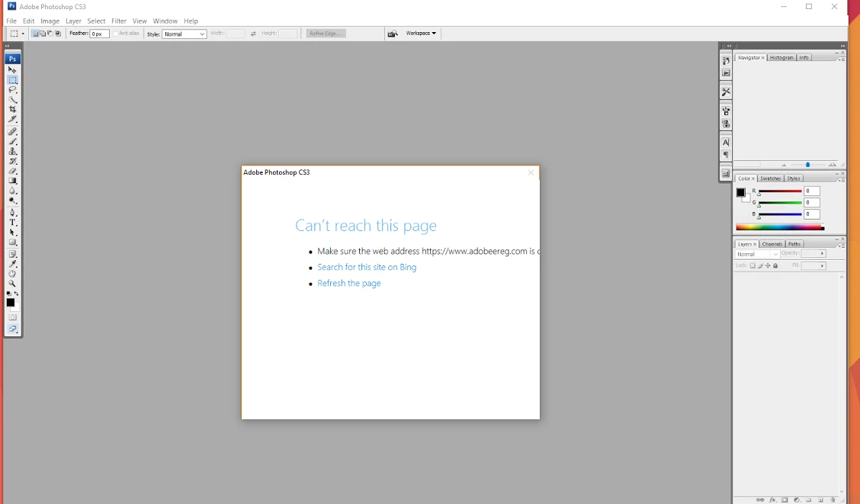Image resolution: width=860 pixels, height=504 pixels.
Task: Switch to the Histogram tab
Action: [x=781, y=58]
